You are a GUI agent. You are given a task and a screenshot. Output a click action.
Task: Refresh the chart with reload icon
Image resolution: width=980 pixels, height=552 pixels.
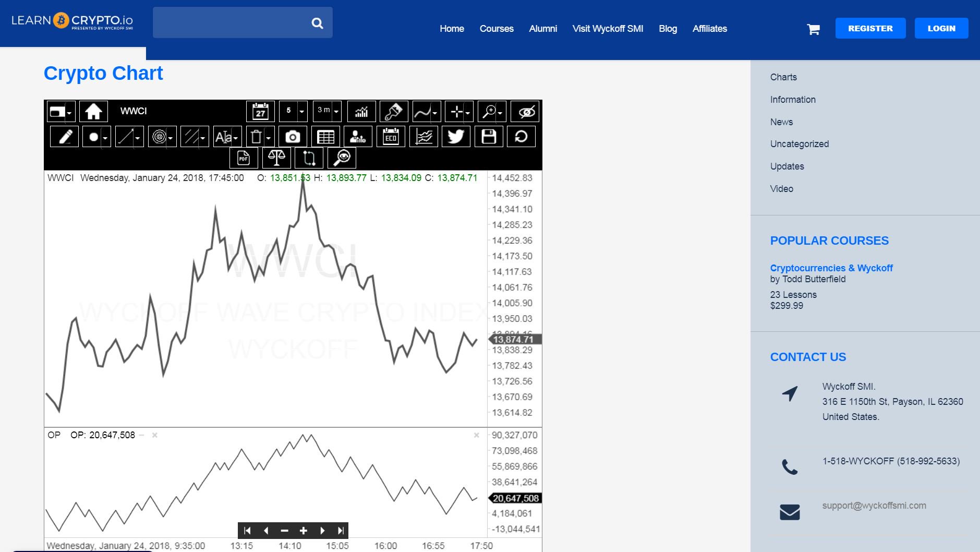click(x=521, y=137)
